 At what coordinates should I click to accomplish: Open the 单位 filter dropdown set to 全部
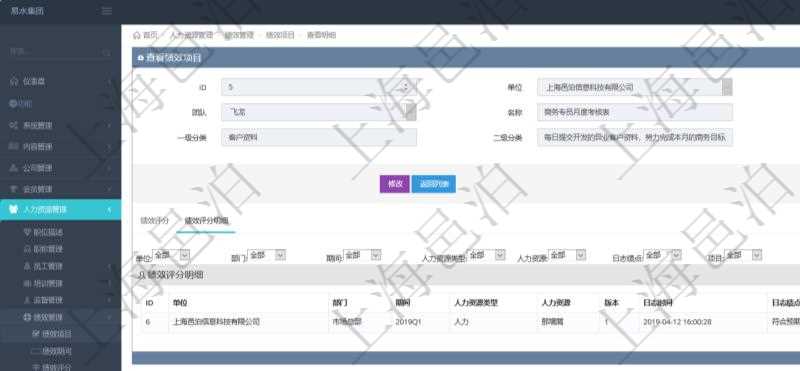tap(171, 255)
